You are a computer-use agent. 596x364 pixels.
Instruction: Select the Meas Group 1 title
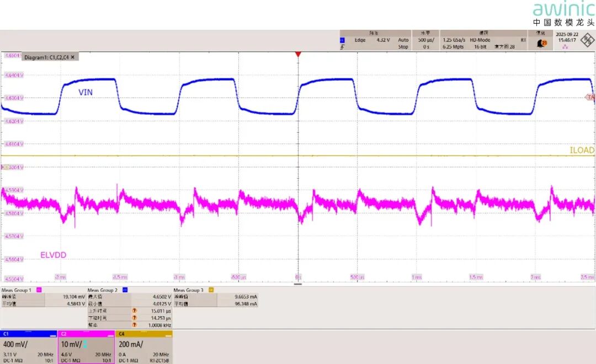click(17, 290)
